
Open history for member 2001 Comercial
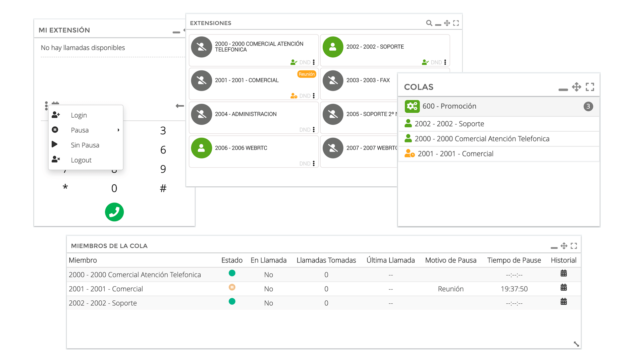coord(564,287)
